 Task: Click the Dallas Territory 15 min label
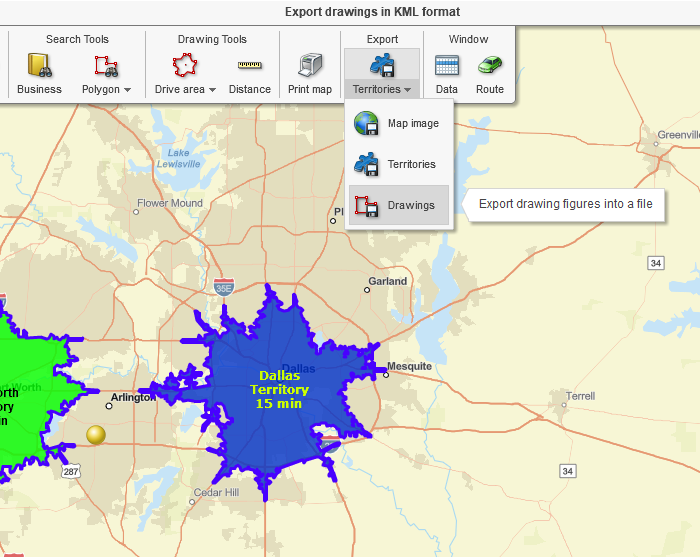[x=279, y=390]
